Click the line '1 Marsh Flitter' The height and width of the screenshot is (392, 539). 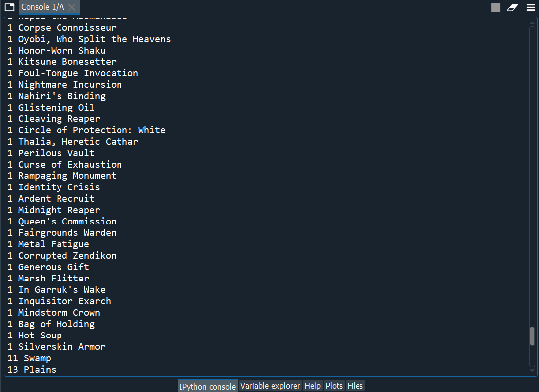[x=49, y=278]
